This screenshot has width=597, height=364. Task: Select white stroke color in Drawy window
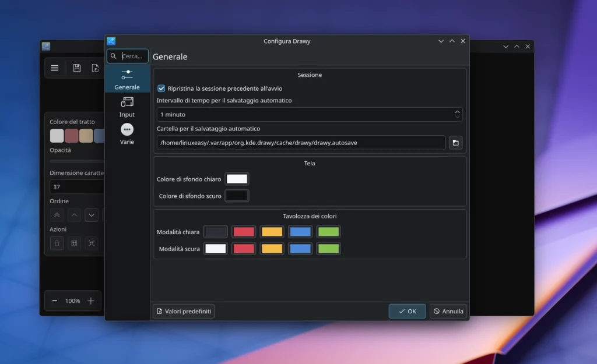tap(57, 136)
